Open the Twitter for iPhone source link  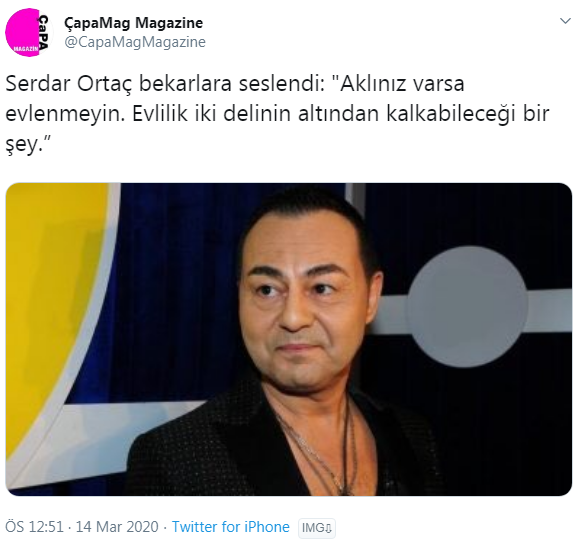(231, 527)
